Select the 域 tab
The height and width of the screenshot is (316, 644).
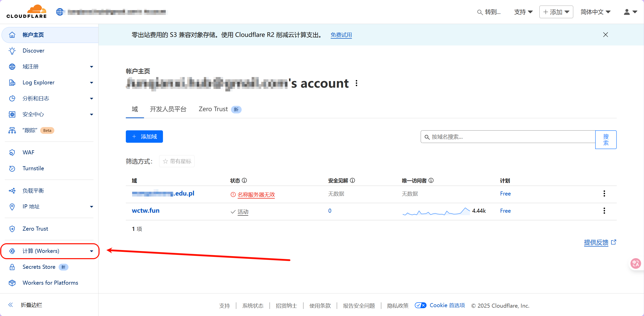pyautogui.click(x=135, y=109)
